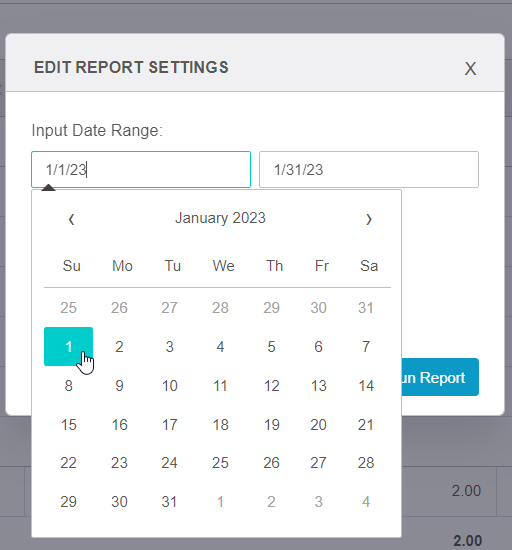Pick Saturday January 28
Screen dimensions: 512x550
(366, 463)
